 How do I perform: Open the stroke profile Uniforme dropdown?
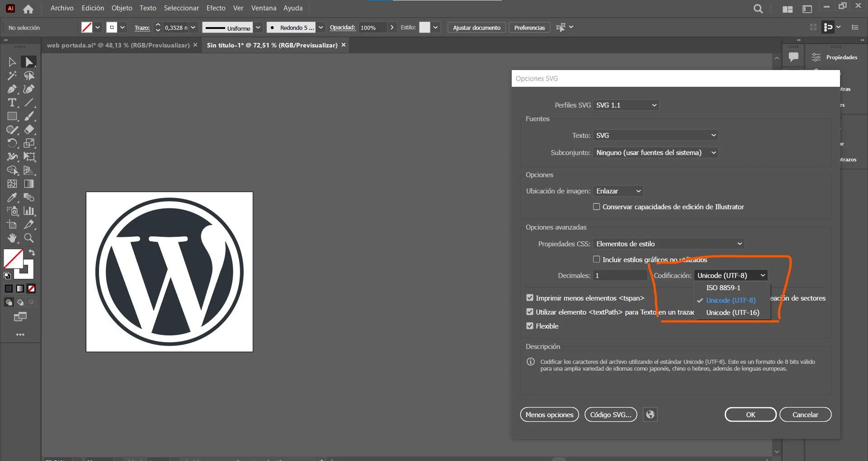tap(258, 28)
